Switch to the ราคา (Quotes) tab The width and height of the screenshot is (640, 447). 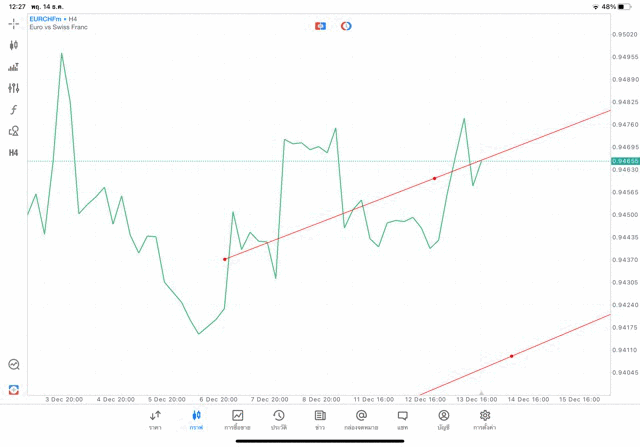155,420
